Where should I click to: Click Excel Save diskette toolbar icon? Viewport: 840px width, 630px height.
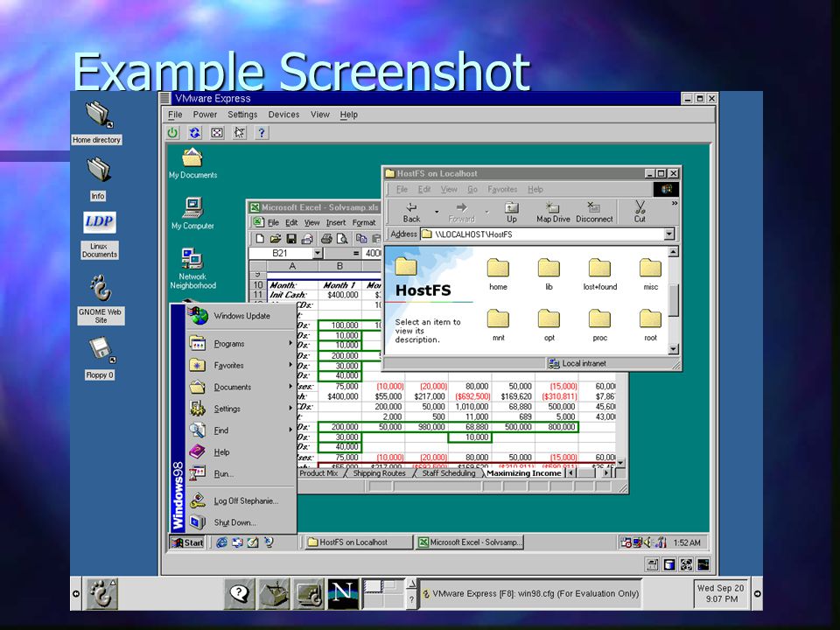[291, 239]
